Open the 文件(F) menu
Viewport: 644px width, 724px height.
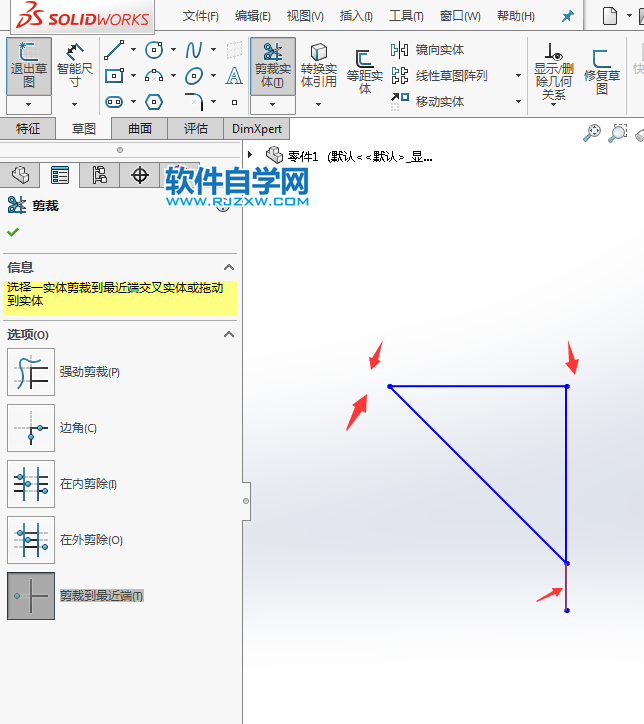coord(201,17)
